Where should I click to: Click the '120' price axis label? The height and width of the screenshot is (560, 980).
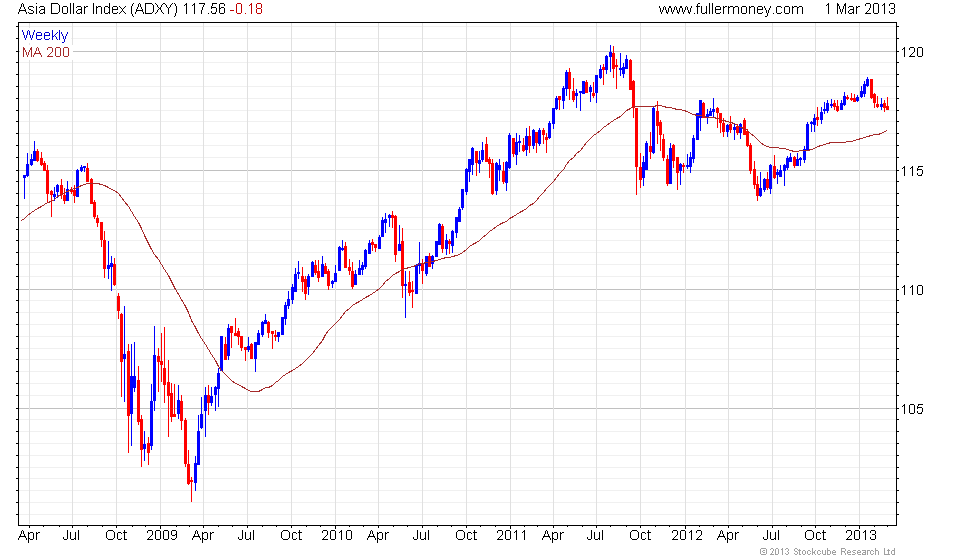(x=912, y=52)
